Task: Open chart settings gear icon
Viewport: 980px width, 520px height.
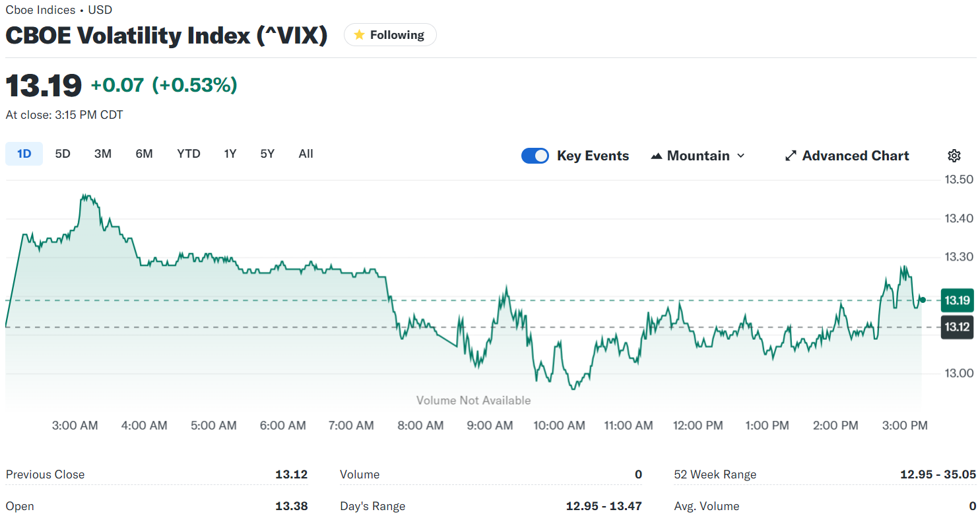Action: (954, 156)
